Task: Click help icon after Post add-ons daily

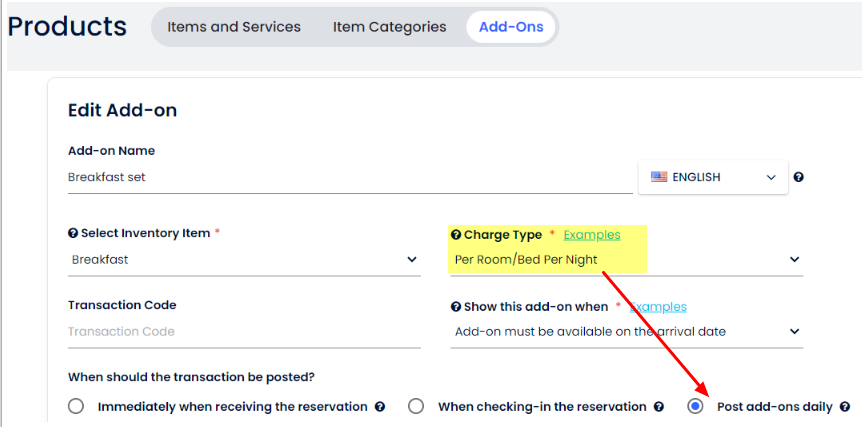Action: [x=845, y=407]
